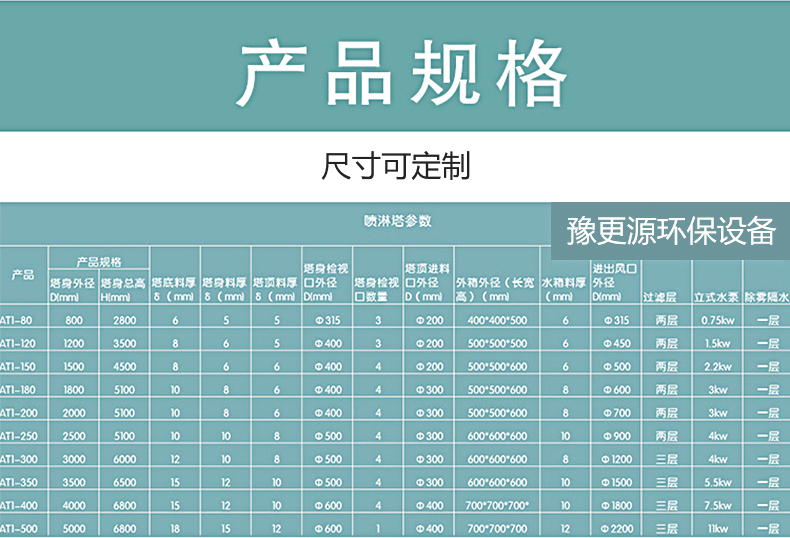Click the 立式水泵 column header

click(717, 297)
